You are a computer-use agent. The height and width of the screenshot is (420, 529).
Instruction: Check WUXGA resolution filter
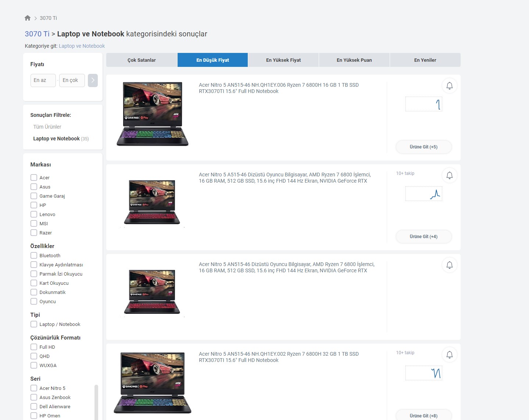point(34,365)
